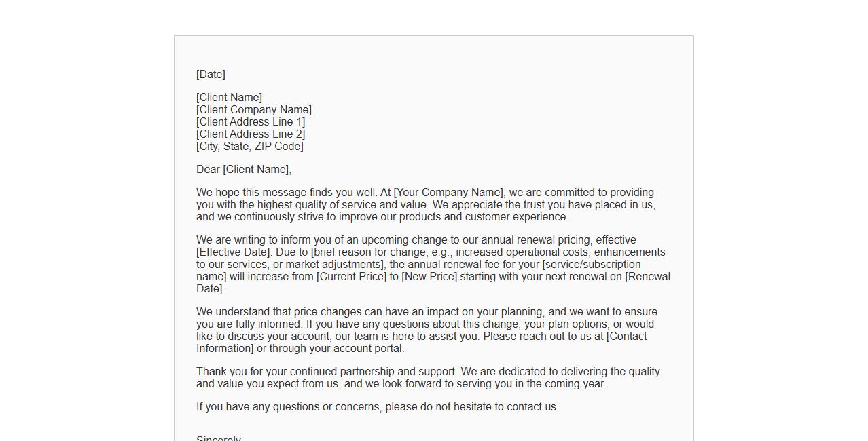
Task: Click the [Contact placeholder in third paragraph
Action: [x=626, y=337]
